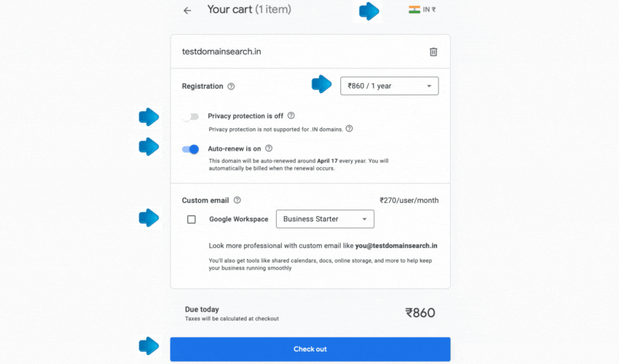Turn off the Auto-renew switch
Viewport: 619px width, 364px height.
[x=190, y=149]
